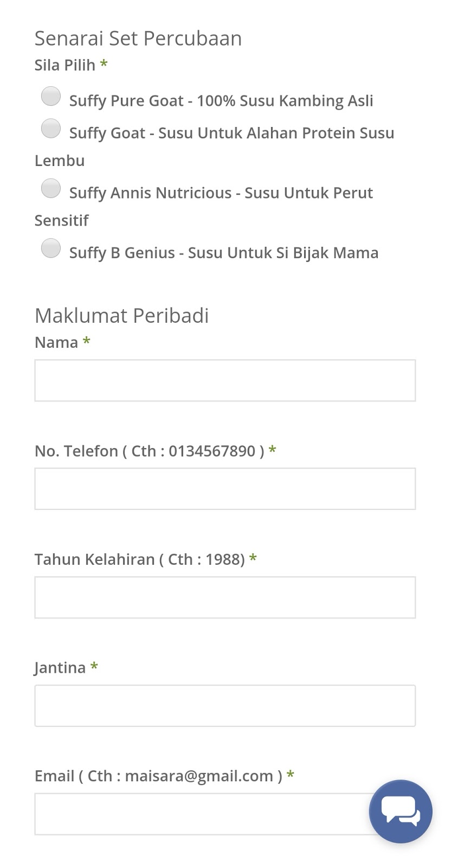Click the Email input field
The image size is (458, 868).
tap(201, 814)
